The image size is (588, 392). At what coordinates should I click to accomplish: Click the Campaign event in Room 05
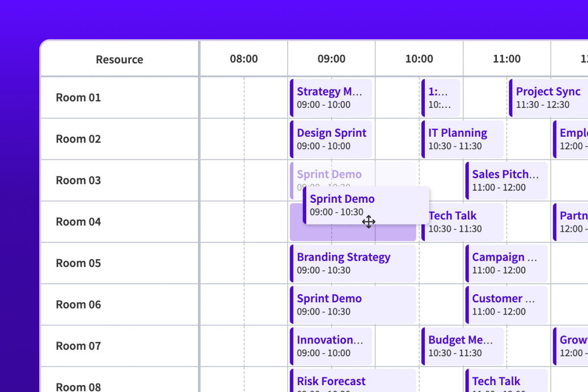coord(506,263)
